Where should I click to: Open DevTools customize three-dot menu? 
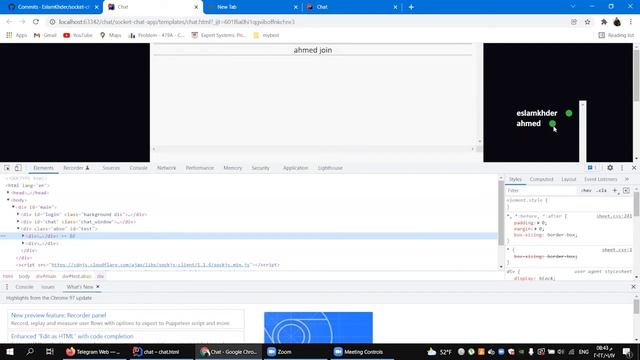pyautogui.click(x=622, y=168)
